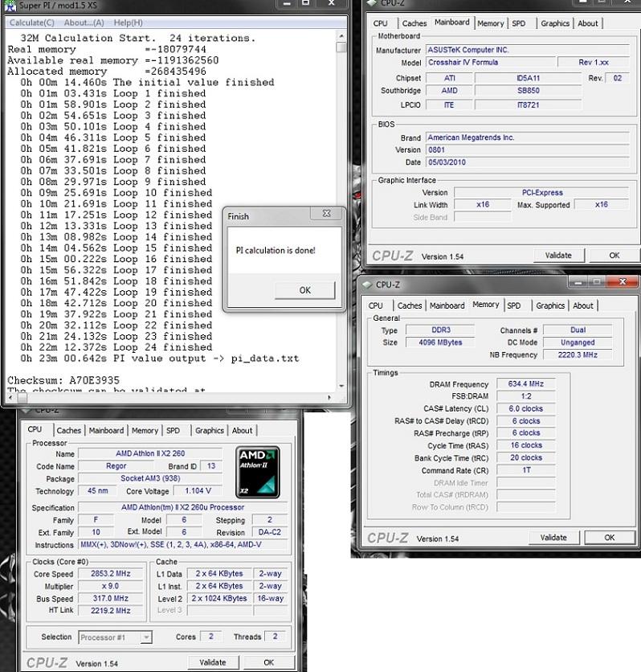The height and width of the screenshot is (672, 641).
Task: Switch to Caches tab in Memory CPU-Z window
Action: tap(410, 305)
